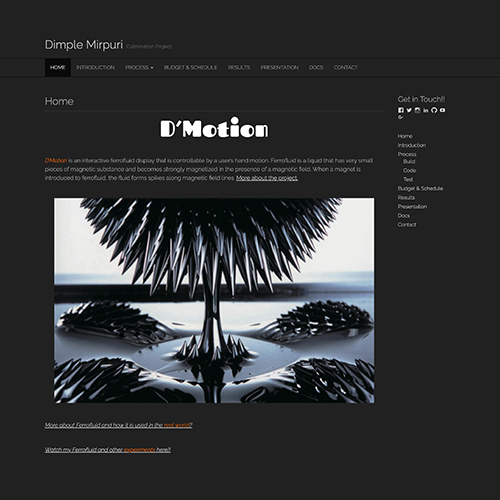
Task: Open the LinkedIn icon
Action: click(426, 110)
